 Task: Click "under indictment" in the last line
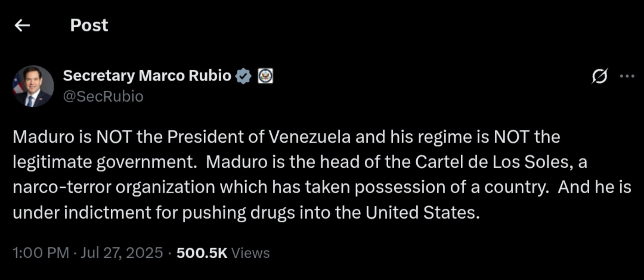click(82, 212)
